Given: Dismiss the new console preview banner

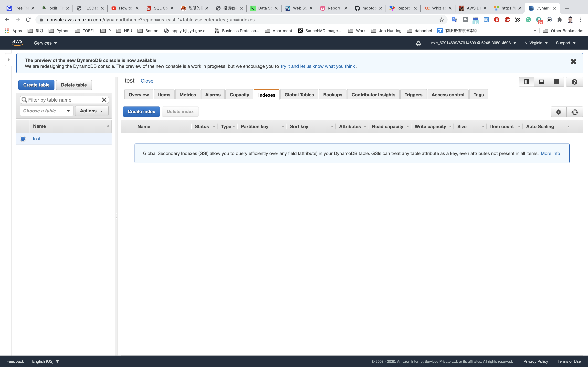Looking at the screenshot, I should (x=573, y=62).
